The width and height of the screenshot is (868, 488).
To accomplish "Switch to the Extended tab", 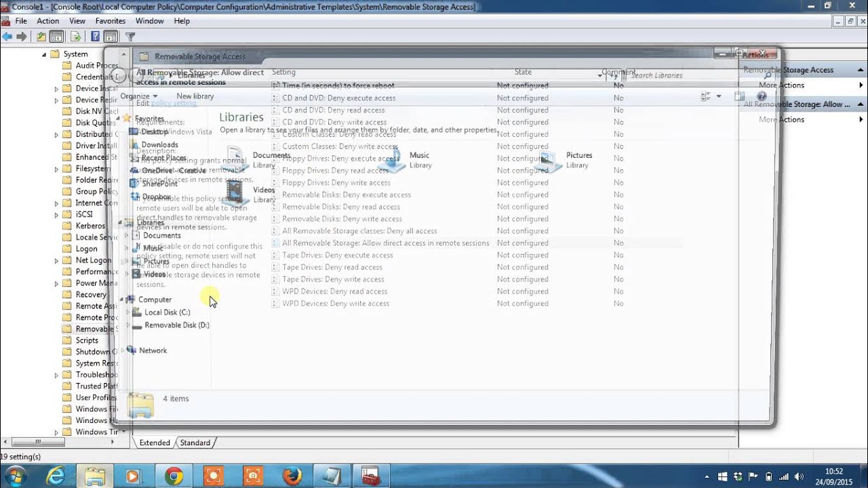I will point(155,443).
